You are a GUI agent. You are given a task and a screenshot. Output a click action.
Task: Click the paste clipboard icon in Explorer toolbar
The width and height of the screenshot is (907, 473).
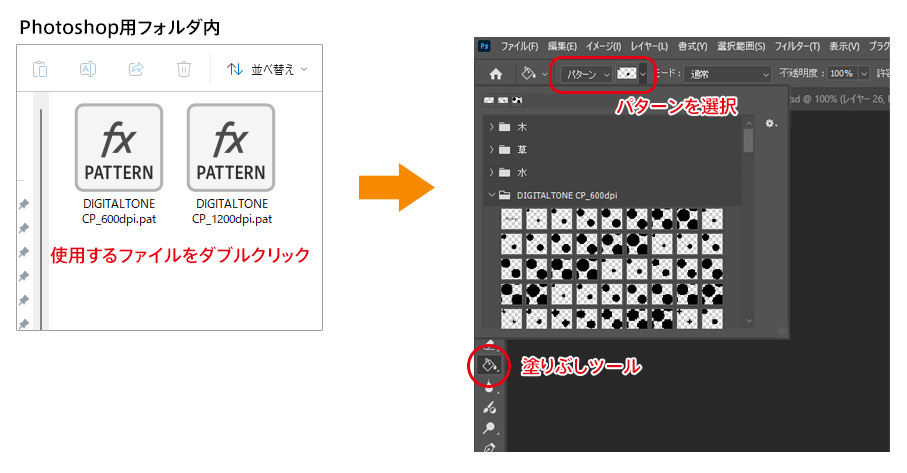(x=40, y=69)
